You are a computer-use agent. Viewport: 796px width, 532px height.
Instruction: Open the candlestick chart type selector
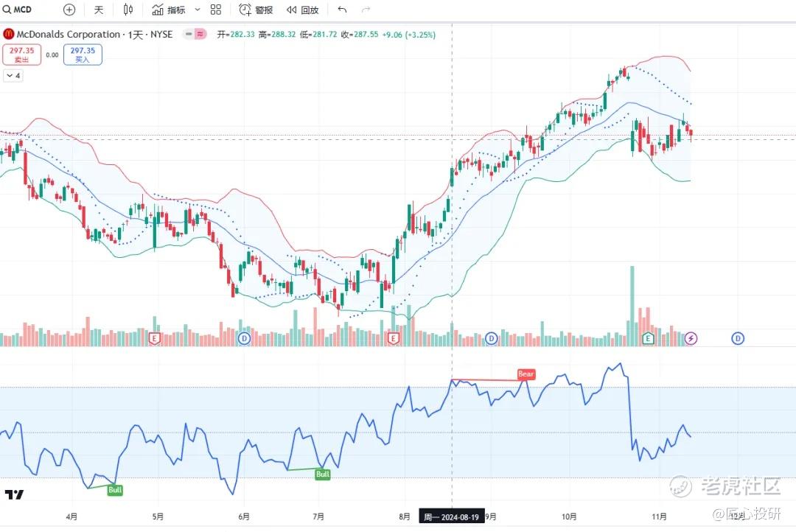click(x=128, y=10)
